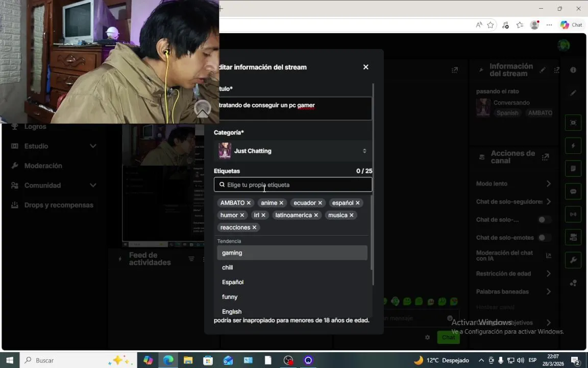
Task: Click the taskbar Buscar search box
Action: click(78, 360)
